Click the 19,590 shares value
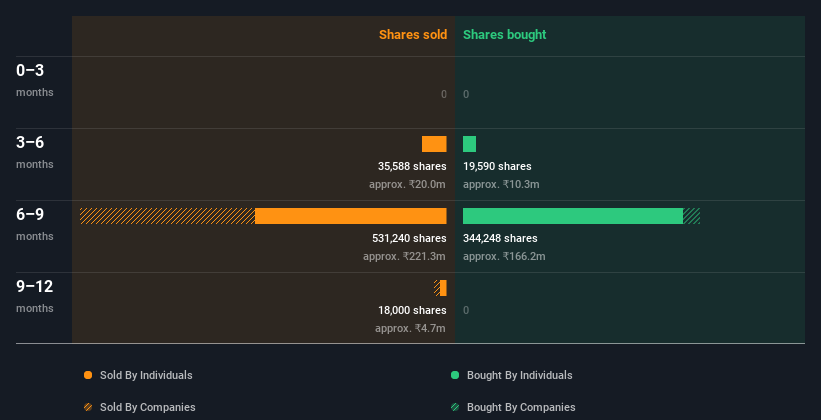Screen dimensions: 821x420 (497, 166)
